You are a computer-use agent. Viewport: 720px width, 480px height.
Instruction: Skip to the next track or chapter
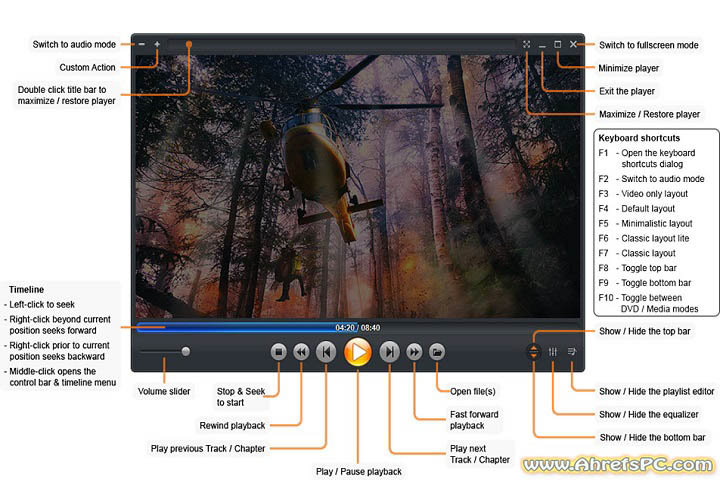tap(389, 352)
